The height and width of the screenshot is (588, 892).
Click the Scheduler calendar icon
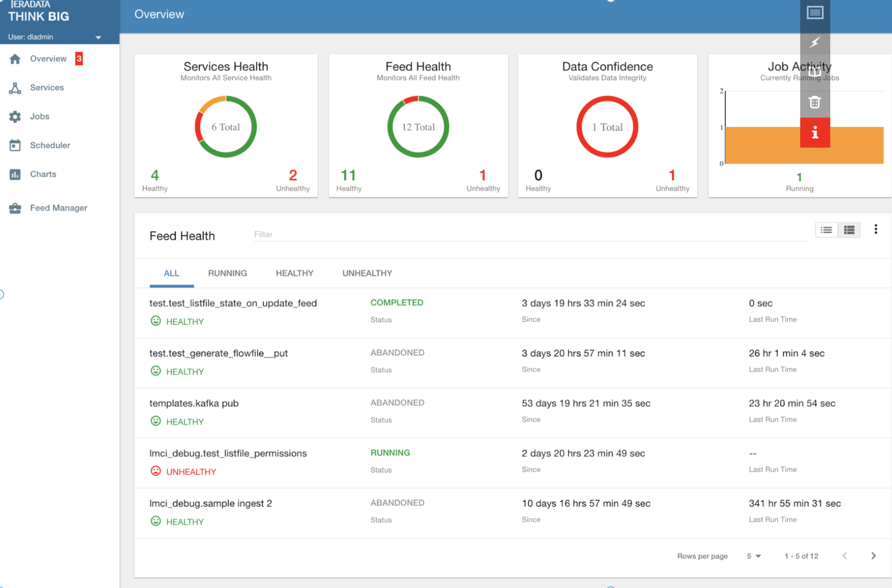pyautogui.click(x=15, y=145)
